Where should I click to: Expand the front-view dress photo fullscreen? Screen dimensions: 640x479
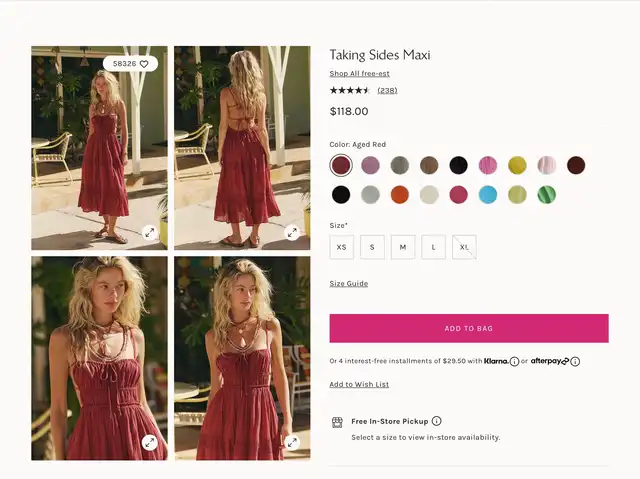tap(150, 233)
